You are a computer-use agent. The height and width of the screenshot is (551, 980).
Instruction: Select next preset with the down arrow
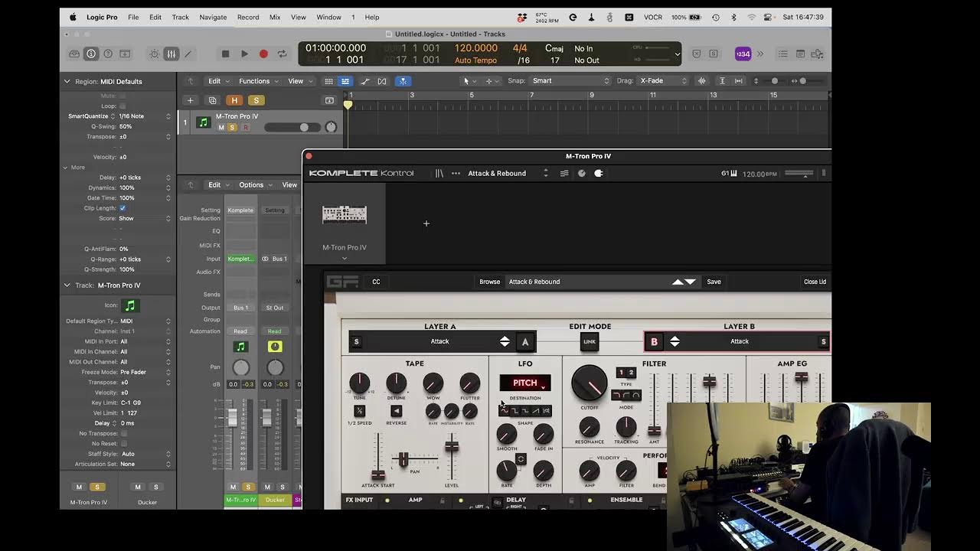click(691, 282)
